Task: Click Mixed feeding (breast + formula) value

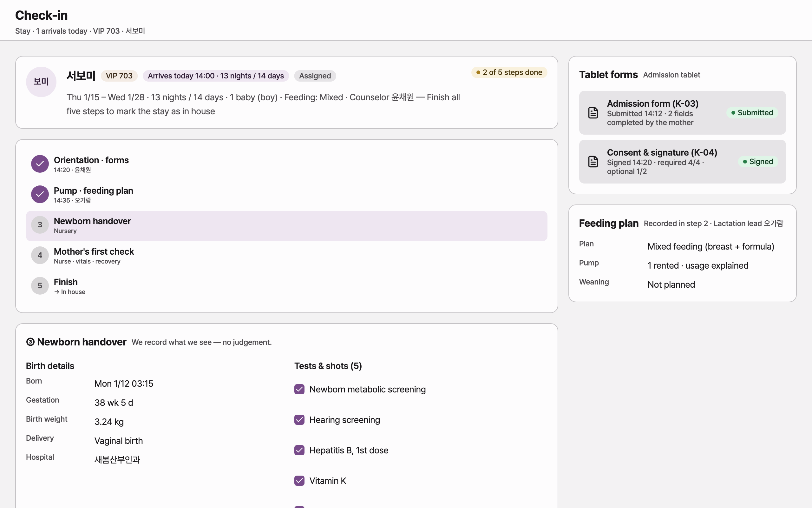Action: 711,247
